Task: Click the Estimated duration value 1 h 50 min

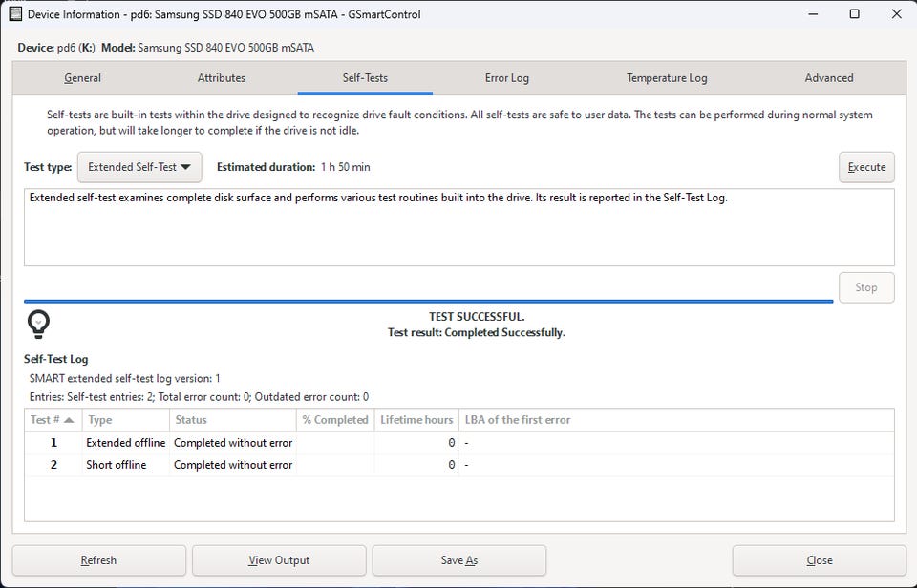Action: pyautogui.click(x=345, y=167)
